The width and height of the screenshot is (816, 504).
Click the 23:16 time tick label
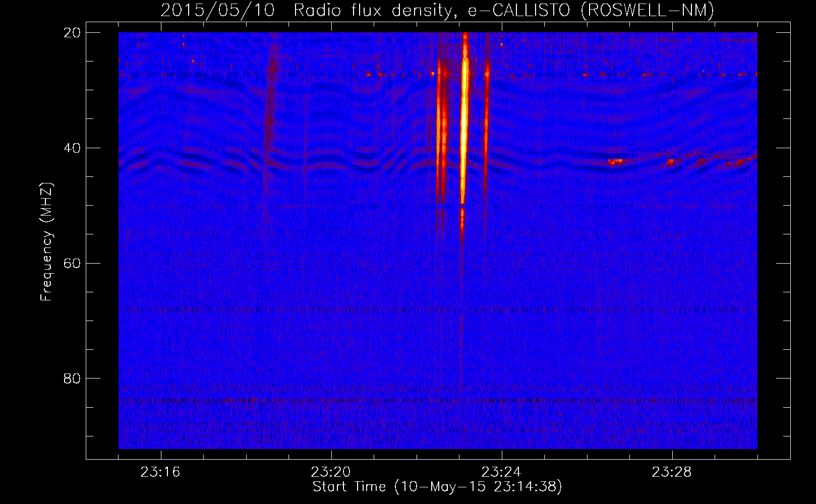[160, 472]
